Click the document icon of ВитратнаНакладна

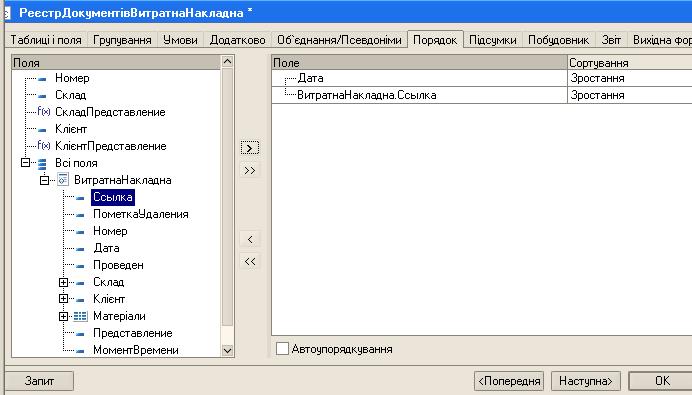pos(63,180)
